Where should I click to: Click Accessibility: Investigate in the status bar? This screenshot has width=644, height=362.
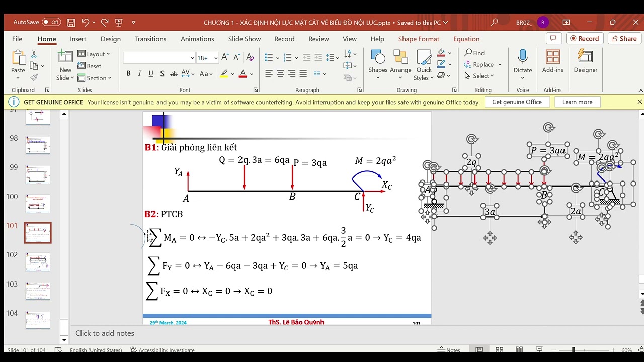tap(162, 350)
